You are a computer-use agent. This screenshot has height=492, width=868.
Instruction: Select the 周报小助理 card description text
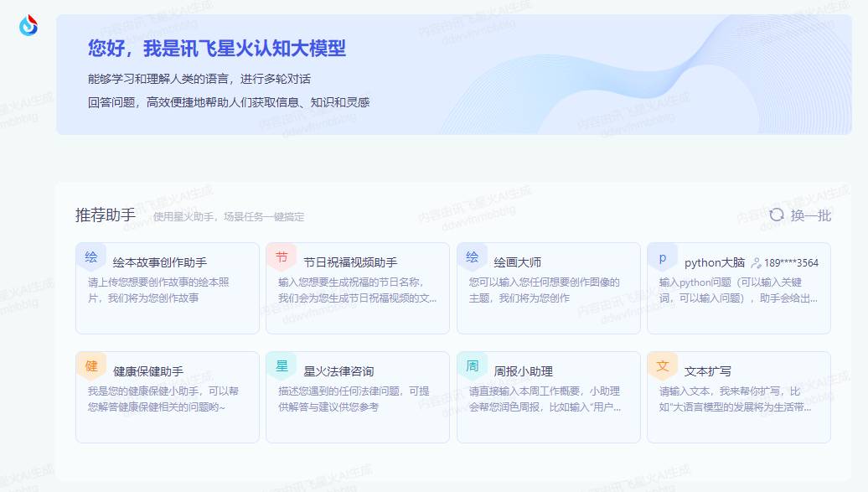[545, 399]
